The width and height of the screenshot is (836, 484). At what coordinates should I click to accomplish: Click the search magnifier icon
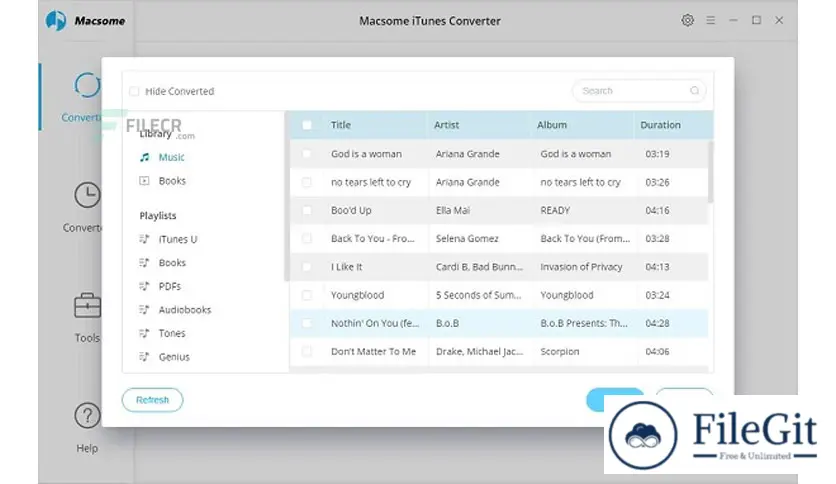(x=694, y=91)
